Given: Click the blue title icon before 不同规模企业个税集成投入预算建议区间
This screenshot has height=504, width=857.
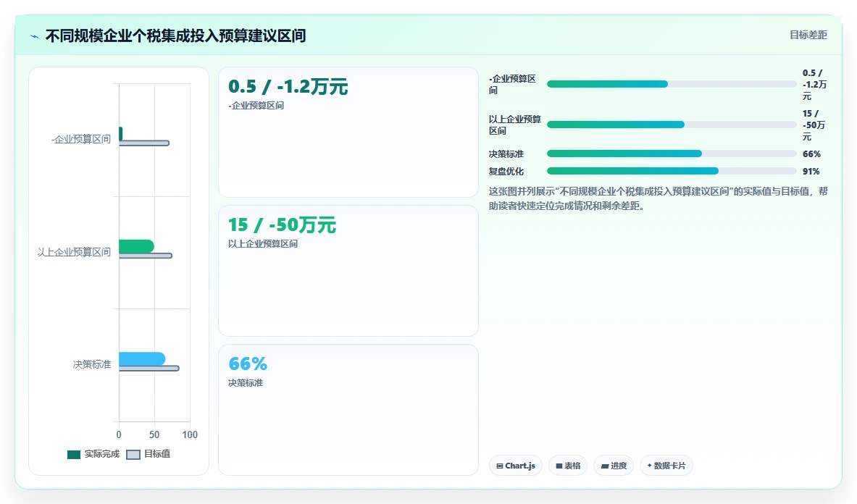Looking at the screenshot, I should click(35, 37).
